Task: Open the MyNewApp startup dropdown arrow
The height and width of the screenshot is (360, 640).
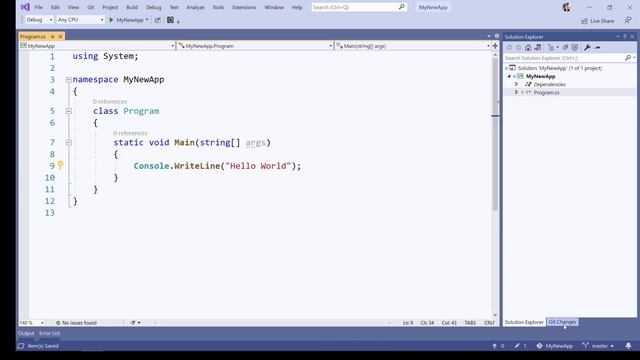Action: coord(147,20)
